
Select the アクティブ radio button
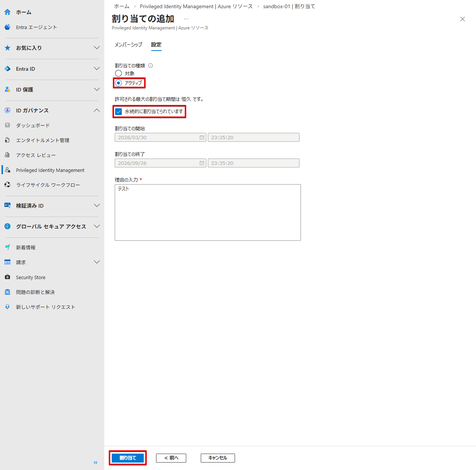pyautogui.click(x=118, y=83)
